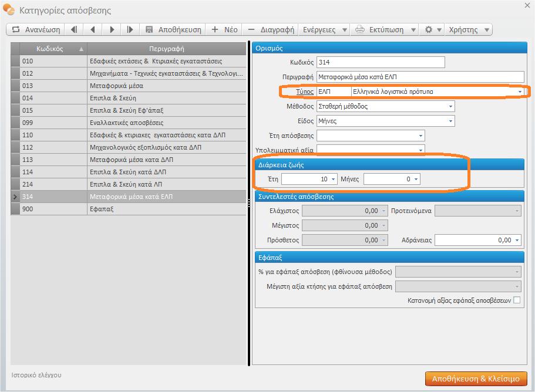Screen dimensions: 535x392
Task: Open the Έτη life duration dropdown
Action: coord(333,179)
